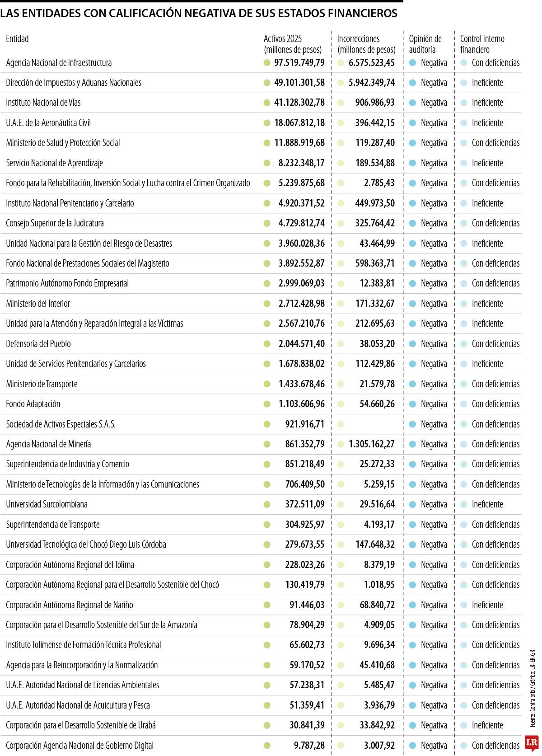
Task: Select the Entidad column header
Action: 17,39
